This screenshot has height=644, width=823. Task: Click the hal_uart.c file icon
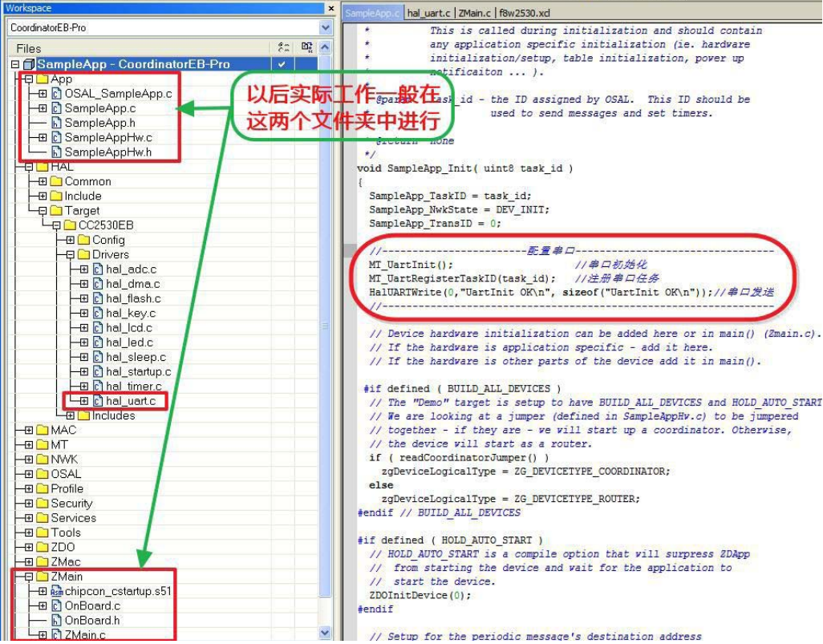click(x=98, y=401)
